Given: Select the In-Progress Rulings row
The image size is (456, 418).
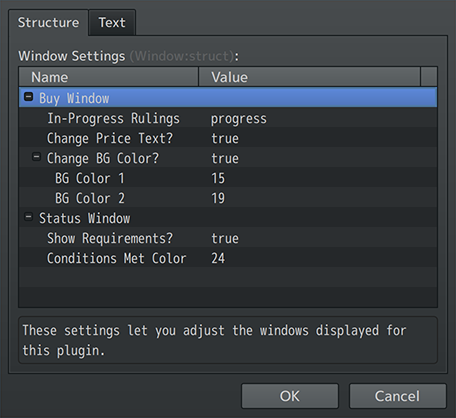Looking at the screenshot, I should point(228,118).
